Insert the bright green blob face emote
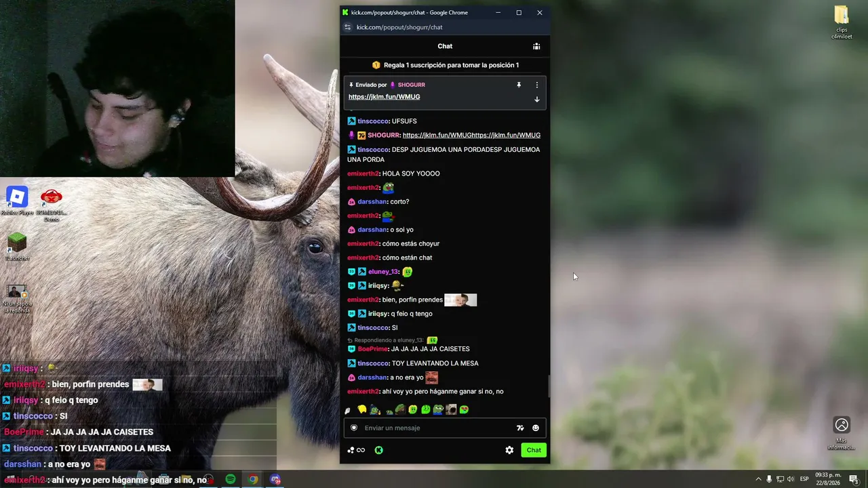Image resolution: width=868 pixels, height=488 pixels. (426, 409)
